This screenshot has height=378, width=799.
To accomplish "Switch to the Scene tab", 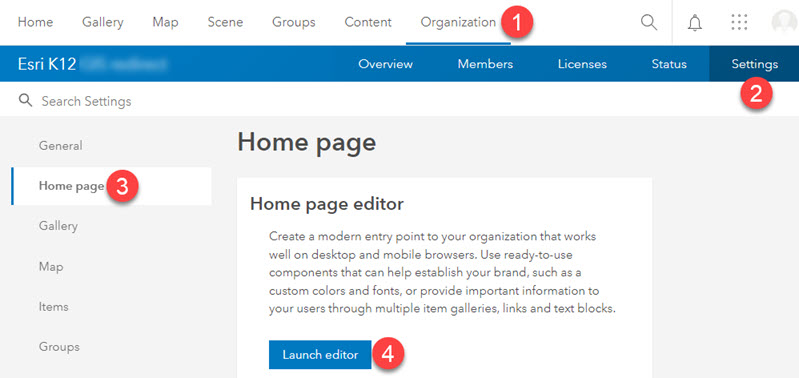I will [x=225, y=22].
